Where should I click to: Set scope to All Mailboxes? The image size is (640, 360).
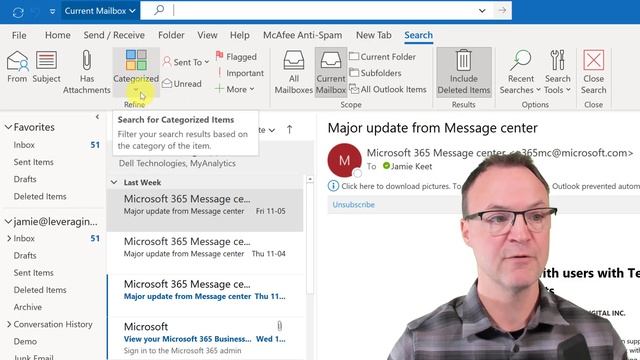[x=293, y=72]
